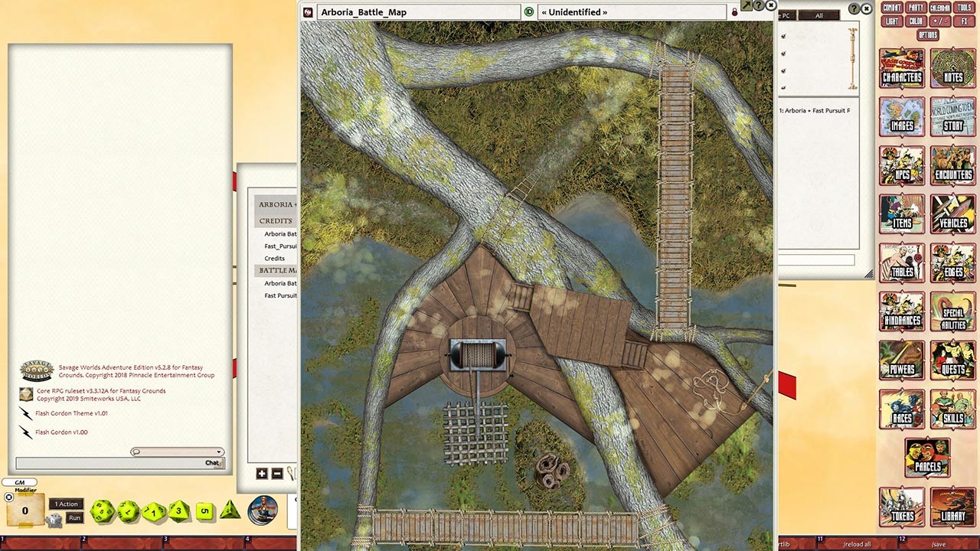Click the TOOLS button
980x551 pixels.
tap(963, 7)
